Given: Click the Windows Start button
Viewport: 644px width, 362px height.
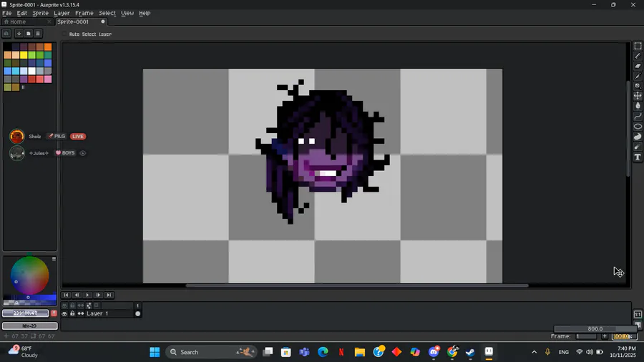Looking at the screenshot, I should 155,352.
